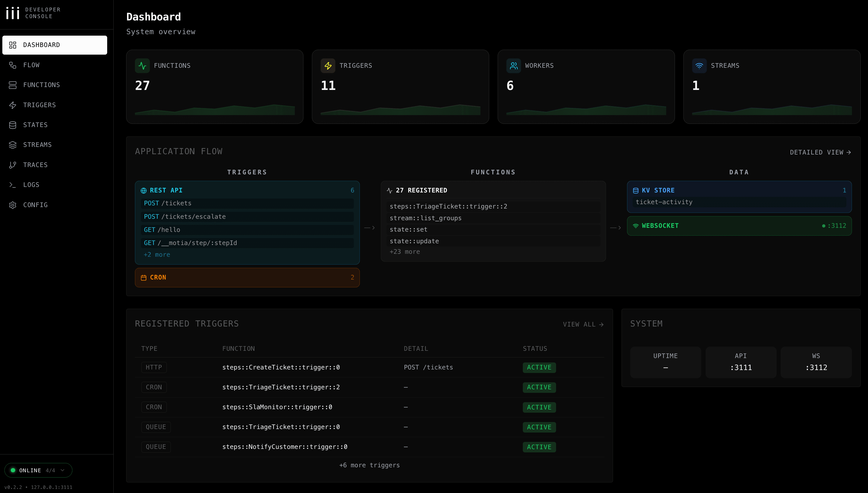Expand '+6 more triggers' in Registered Triggers
Viewport: 868px width, 493px height.
[369, 465]
